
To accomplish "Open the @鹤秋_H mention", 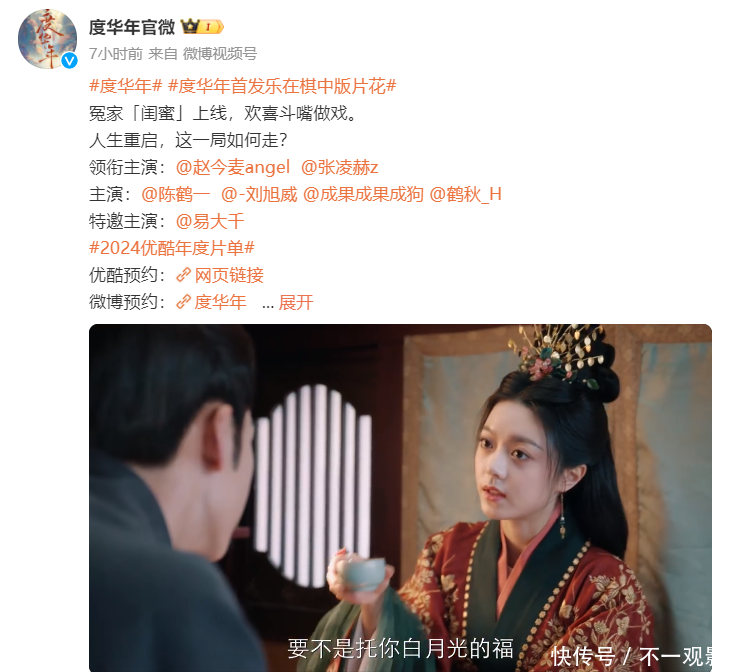I will tap(465, 194).
